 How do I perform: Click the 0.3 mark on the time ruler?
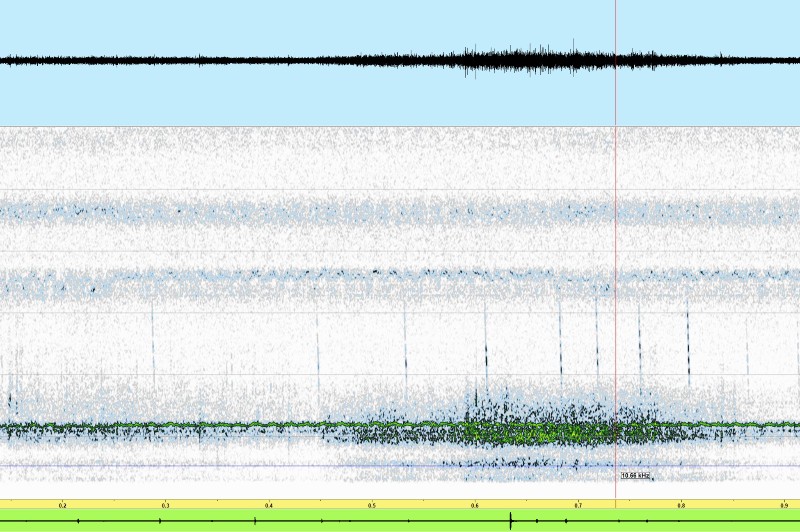[166, 506]
